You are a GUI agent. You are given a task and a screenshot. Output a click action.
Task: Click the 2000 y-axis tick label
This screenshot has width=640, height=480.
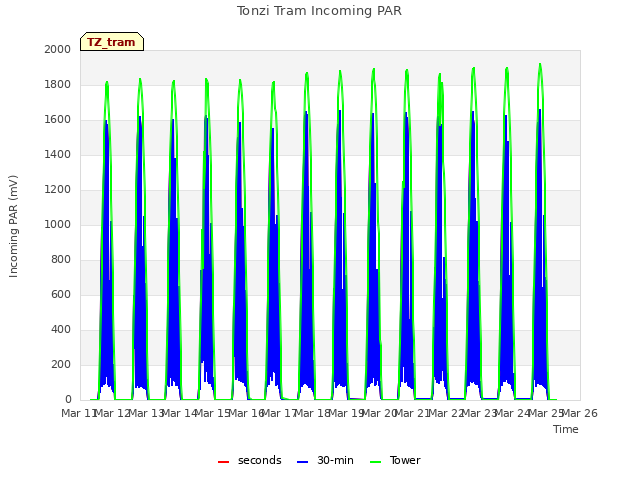point(58,49)
